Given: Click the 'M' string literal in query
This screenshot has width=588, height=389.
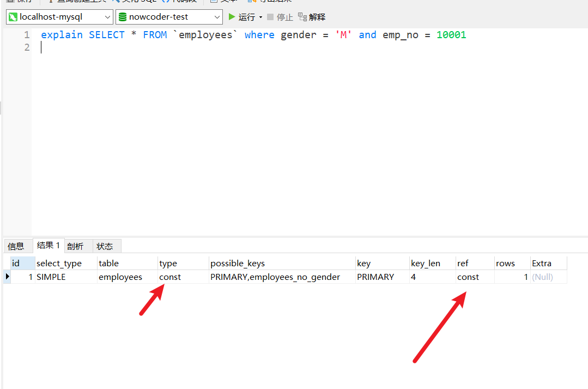Looking at the screenshot, I should 343,35.
